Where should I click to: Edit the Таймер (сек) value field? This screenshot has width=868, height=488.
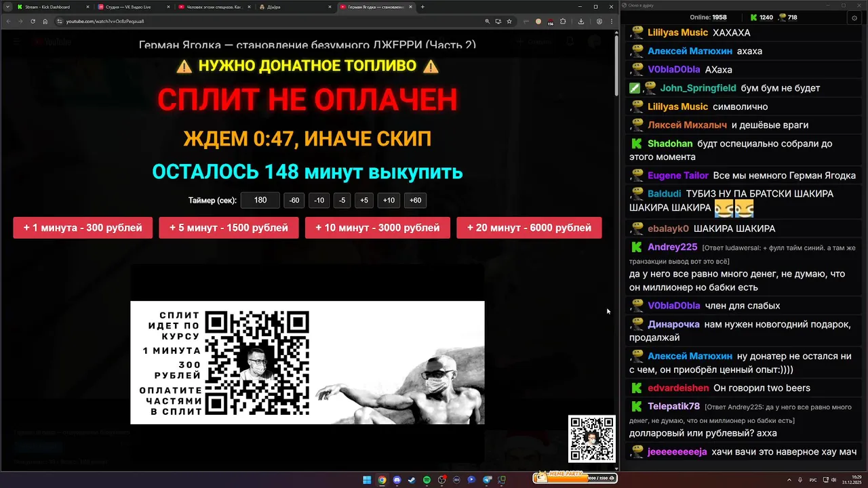tap(260, 201)
